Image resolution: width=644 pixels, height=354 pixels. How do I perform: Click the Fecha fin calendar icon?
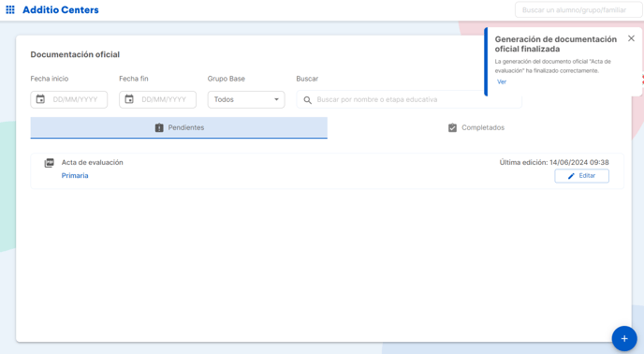pyautogui.click(x=129, y=99)
